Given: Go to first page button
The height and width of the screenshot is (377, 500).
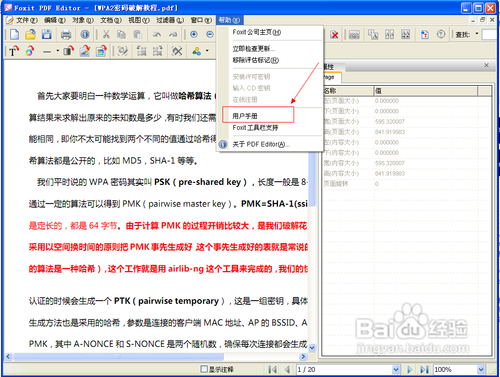Looking at the screenshot, I should click(x=273, y=369).
